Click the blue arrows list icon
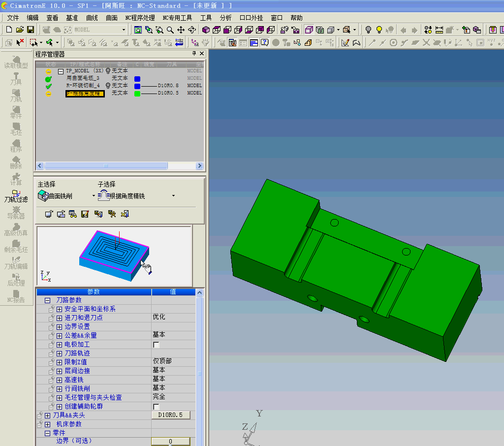504x446 pixels. [x=179, y=42]
